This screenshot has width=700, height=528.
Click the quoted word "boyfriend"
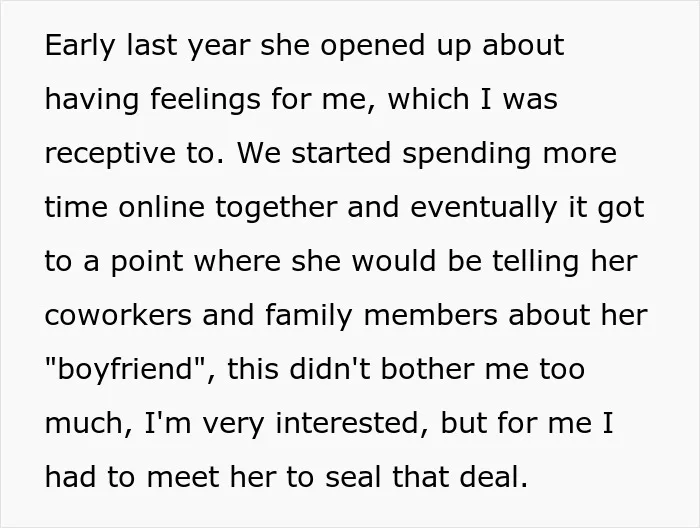click(125, 370)
